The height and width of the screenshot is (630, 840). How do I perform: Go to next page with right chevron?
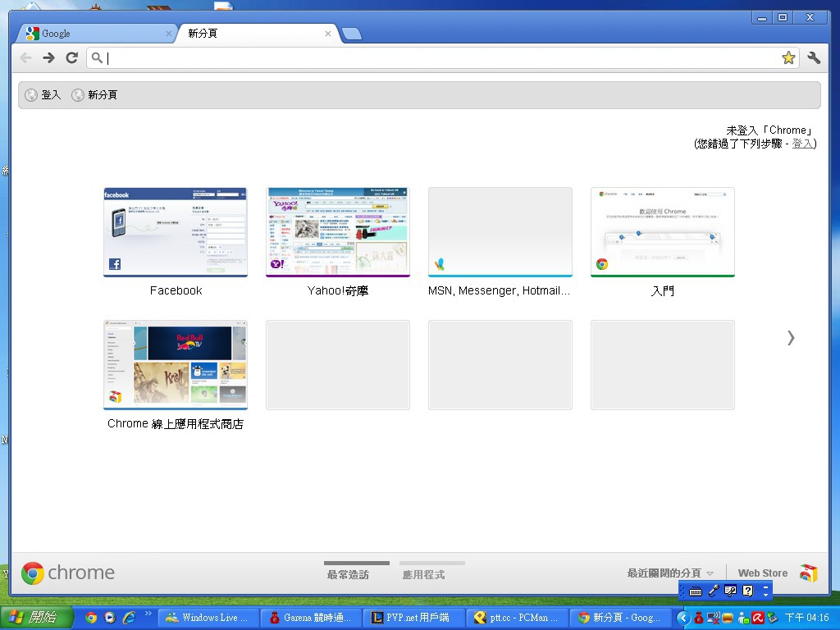pyautogui.click(x=791, y=337)
